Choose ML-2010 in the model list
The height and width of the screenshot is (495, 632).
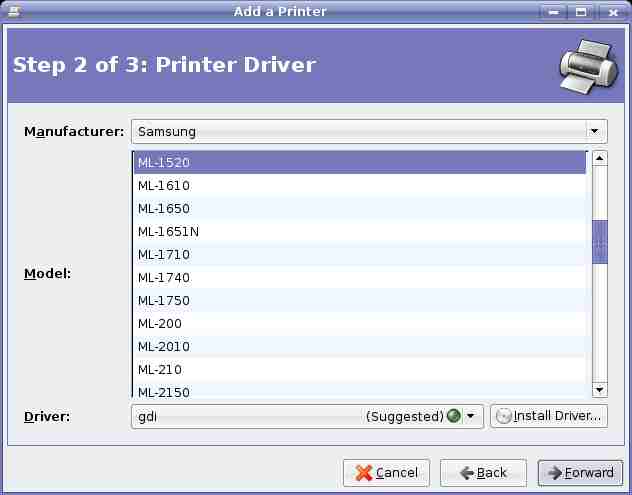360,346
